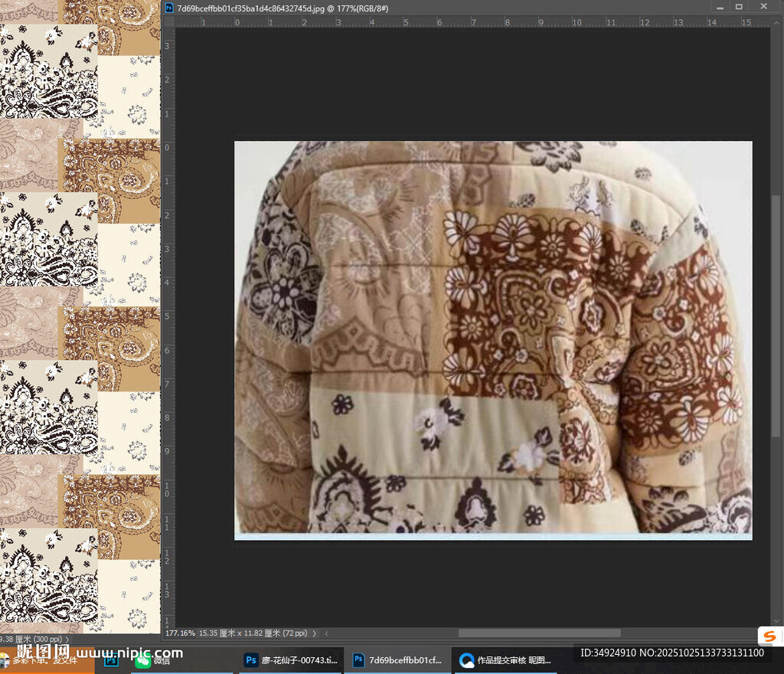The width and height of the screenshot is (784, 674).
Task: Open the WeChat taskbar icon
Action: pos(143,660)
